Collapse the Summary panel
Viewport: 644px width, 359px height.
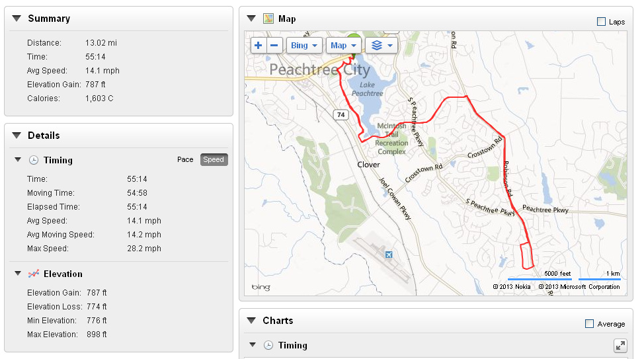pos(17,19)
